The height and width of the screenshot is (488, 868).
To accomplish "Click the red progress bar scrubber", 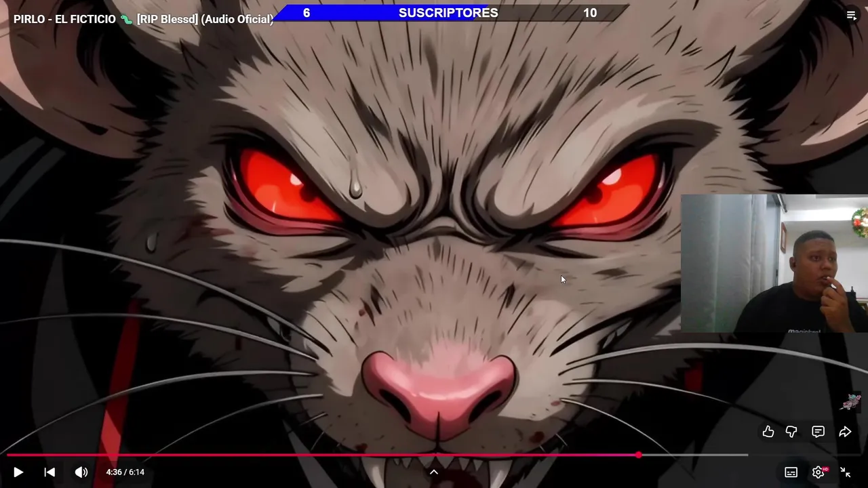I will (639, 455).
